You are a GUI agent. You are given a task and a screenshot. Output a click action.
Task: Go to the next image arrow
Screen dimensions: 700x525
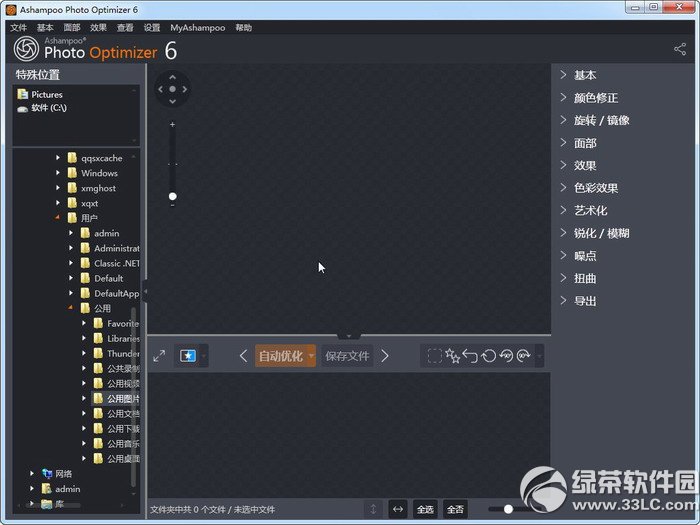point(385,356)
